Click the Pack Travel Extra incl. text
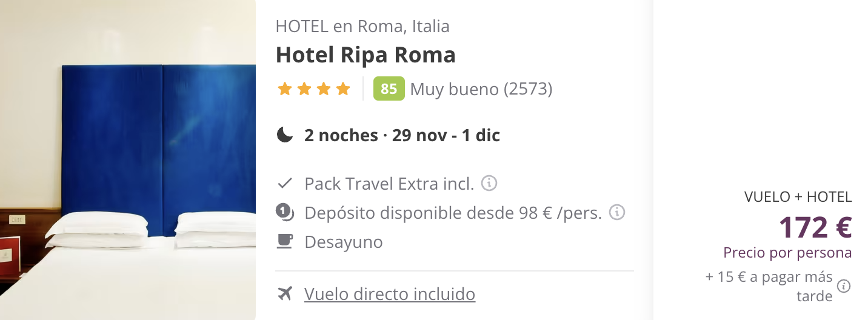The height and width of the screenshot is (320, 868). pyautogui.click(x=389, y=183)
